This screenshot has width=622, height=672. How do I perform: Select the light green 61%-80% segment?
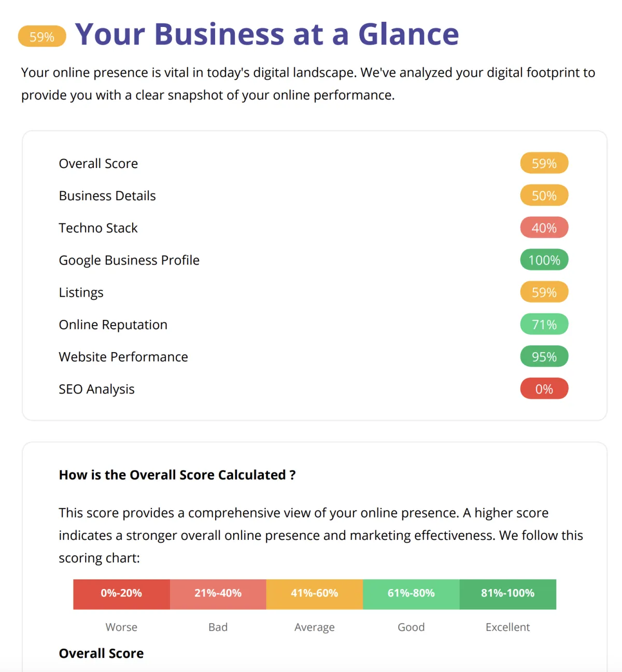(x=411, y=594)
